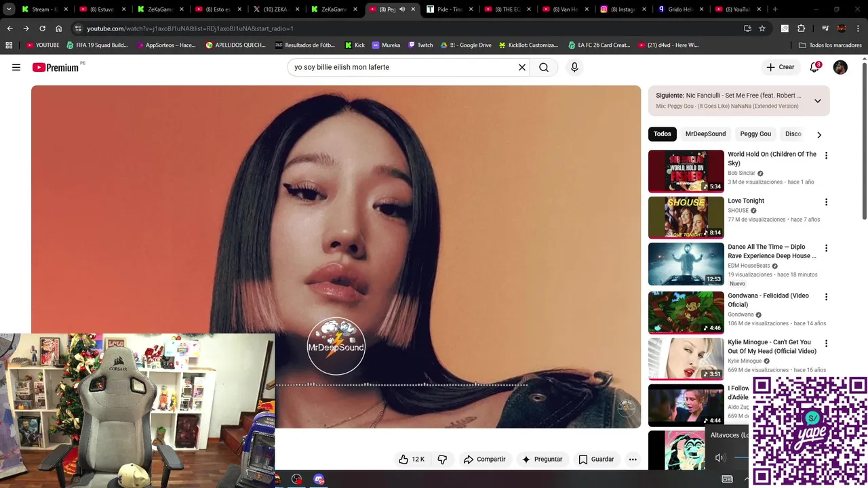Show more filter chips with right arrow
The image size is (868, 488).
coord(819,134)
